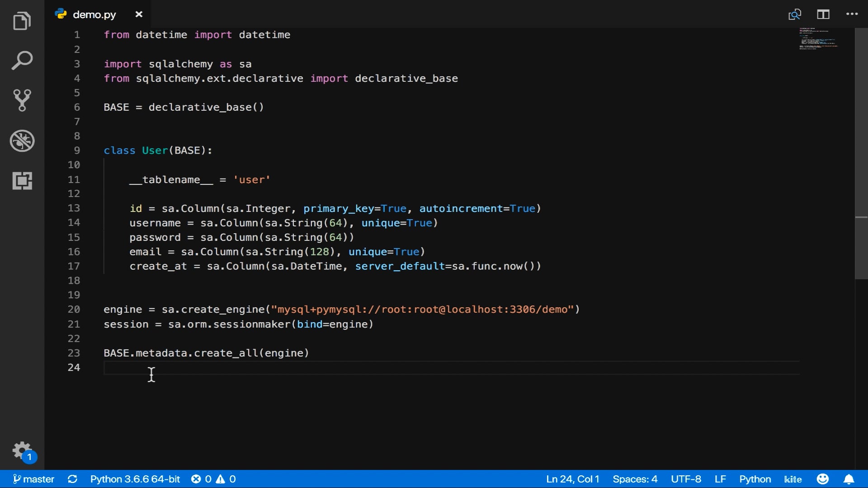
Task: Click the minimap code overview
Action: (818, 39)
